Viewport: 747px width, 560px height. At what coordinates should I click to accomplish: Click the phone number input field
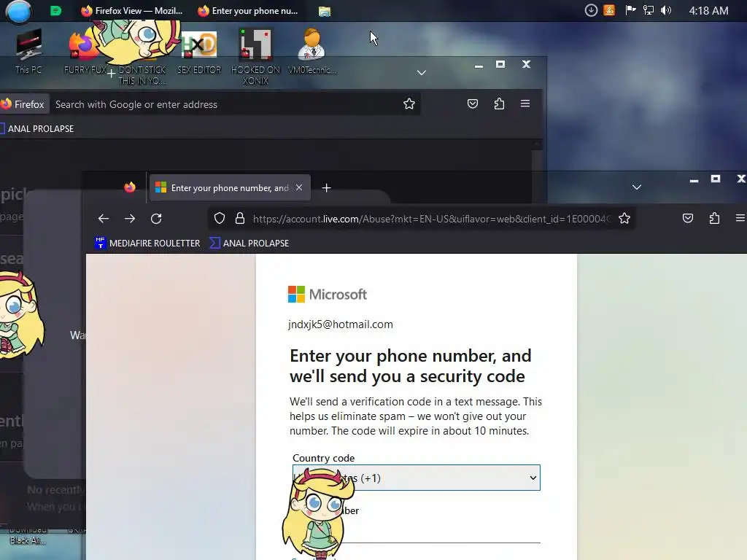pos(417,531)
